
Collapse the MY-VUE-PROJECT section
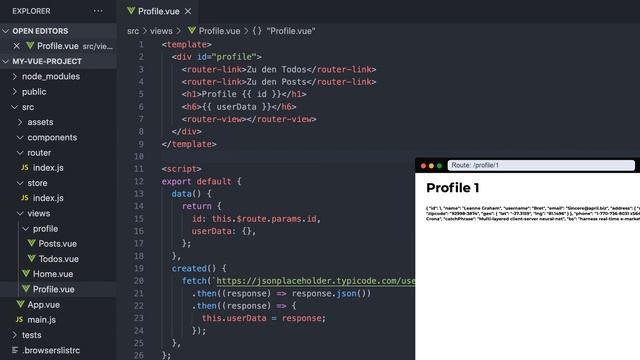click(58, 61)
